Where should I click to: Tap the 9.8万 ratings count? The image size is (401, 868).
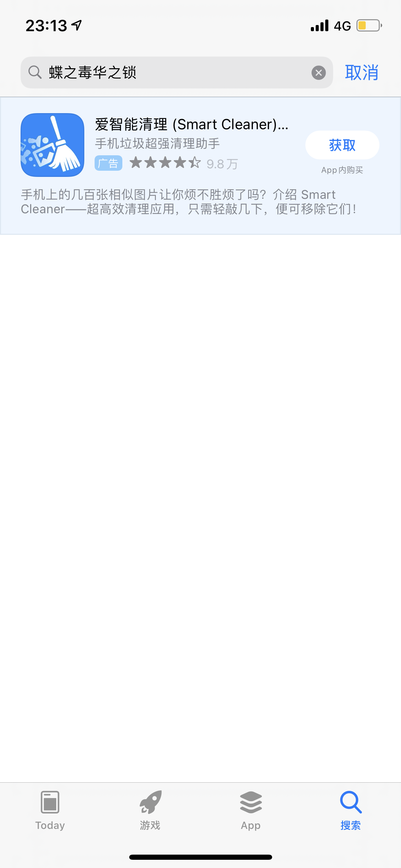(x=222, y=164)
